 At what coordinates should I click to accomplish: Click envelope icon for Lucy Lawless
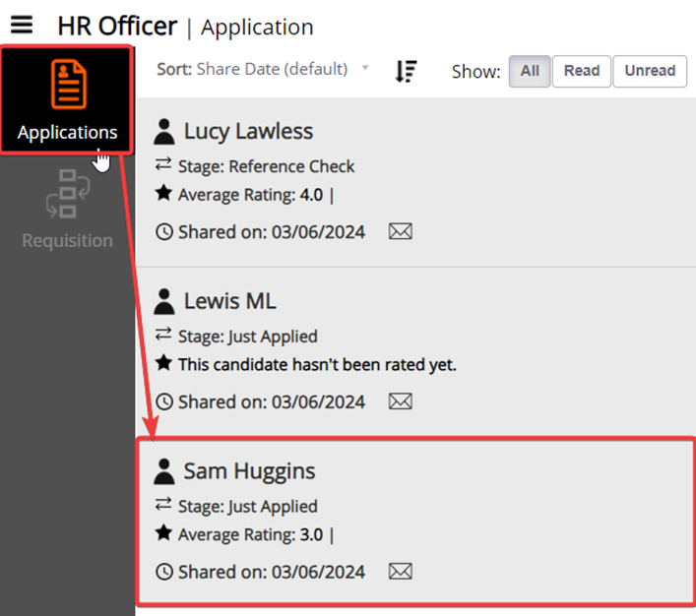tap(401, 231)
